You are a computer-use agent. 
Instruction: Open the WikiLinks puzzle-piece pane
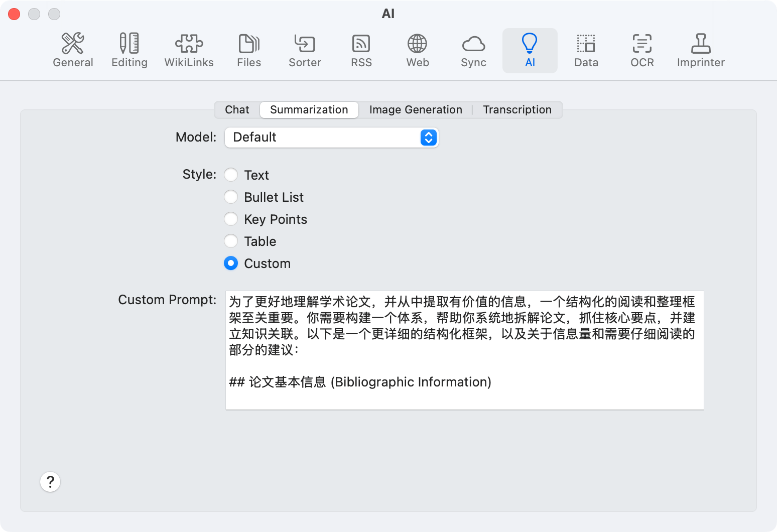pos(189,50)
